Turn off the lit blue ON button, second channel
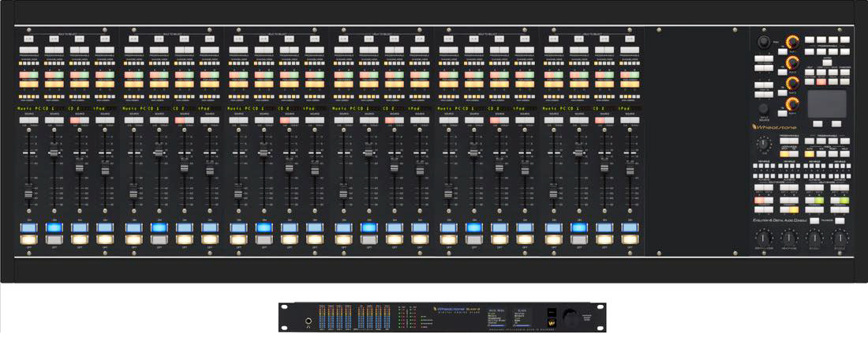Screen dimensions: 868x342 coord(54,227)
